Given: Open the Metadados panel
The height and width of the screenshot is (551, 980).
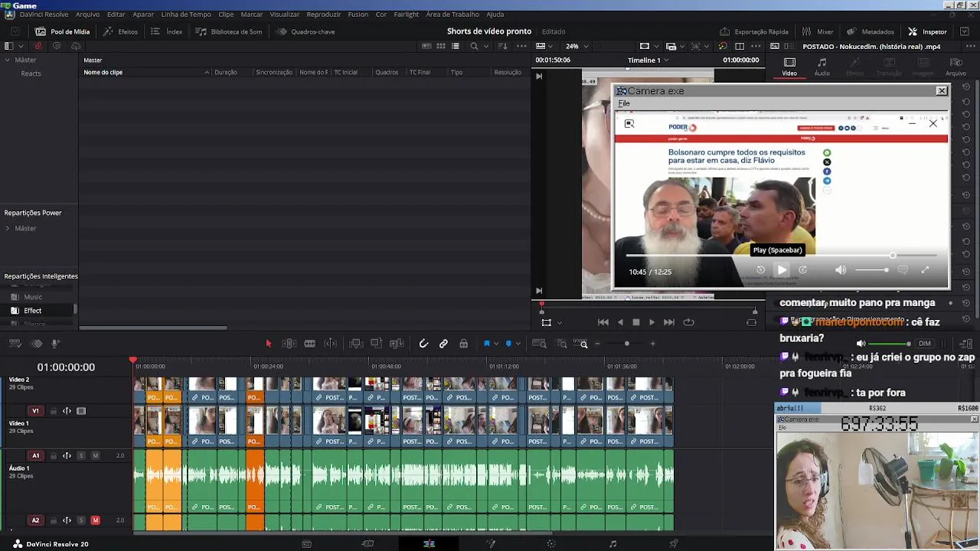Looking at the screenshot, I should click(871, 31).
